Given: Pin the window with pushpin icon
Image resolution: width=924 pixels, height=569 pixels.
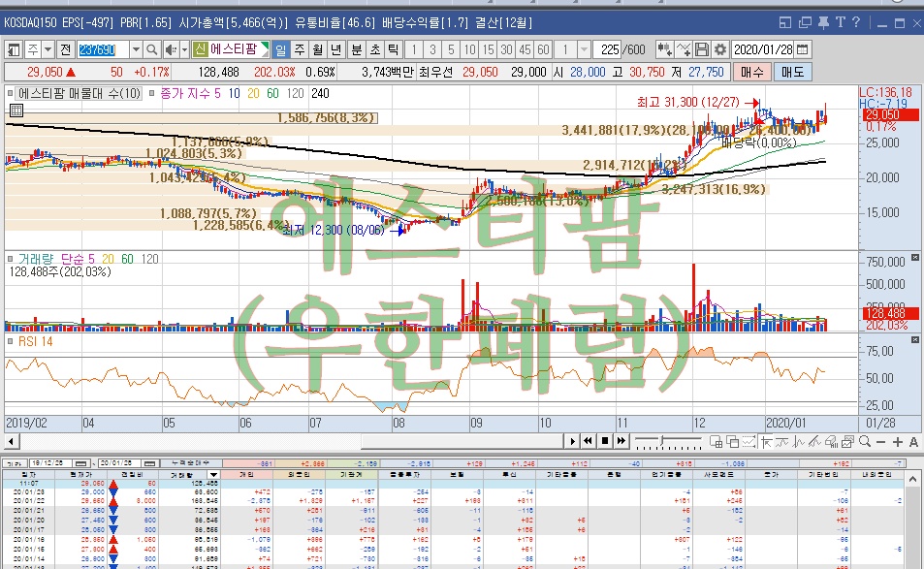Looking at the screenshot, I should (823, 22).
